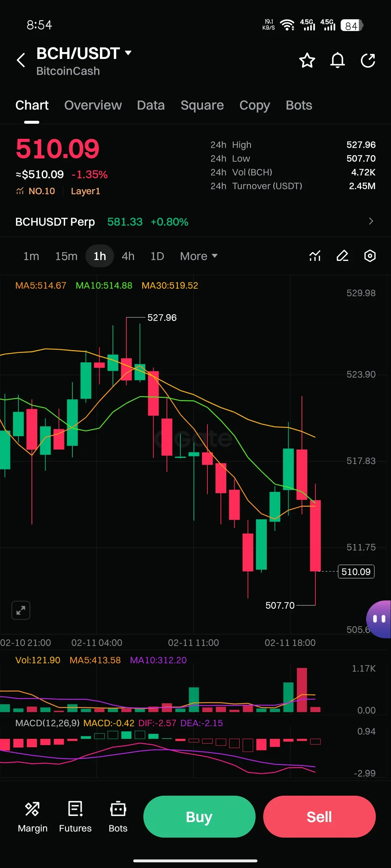Tap the DIF:-2.57 MACD value
This screenshot has height=868, width=391.
coord(157,723)
